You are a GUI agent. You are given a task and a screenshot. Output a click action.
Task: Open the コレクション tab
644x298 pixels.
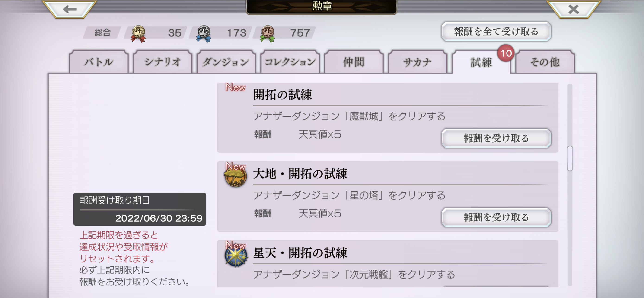[x=290, y=62]
